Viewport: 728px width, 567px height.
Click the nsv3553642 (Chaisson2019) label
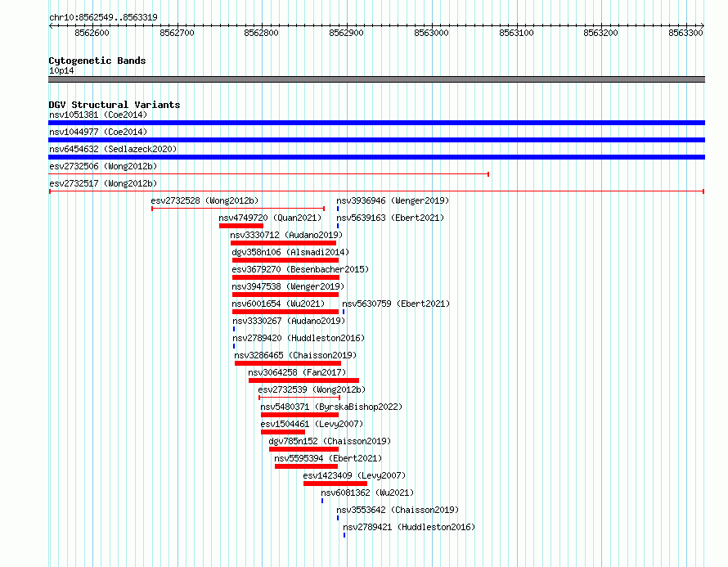click(x=398, y=510)
